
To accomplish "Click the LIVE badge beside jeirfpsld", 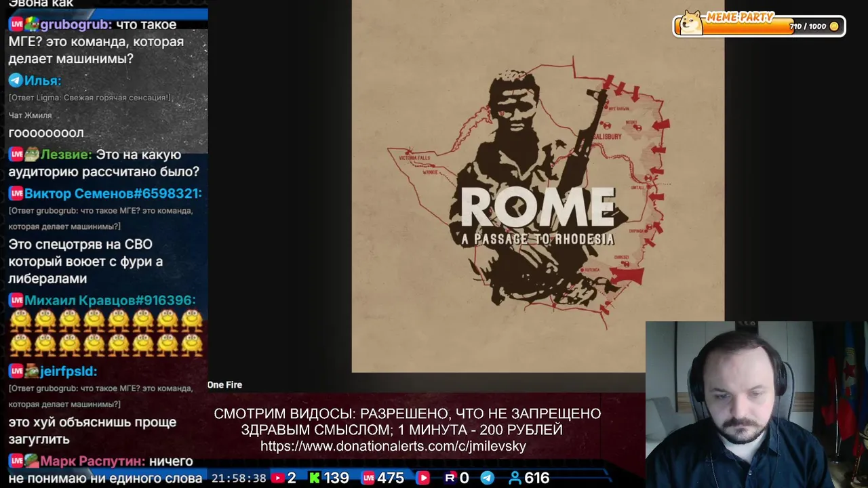I will pyautogui.click(x=16, y=371).
